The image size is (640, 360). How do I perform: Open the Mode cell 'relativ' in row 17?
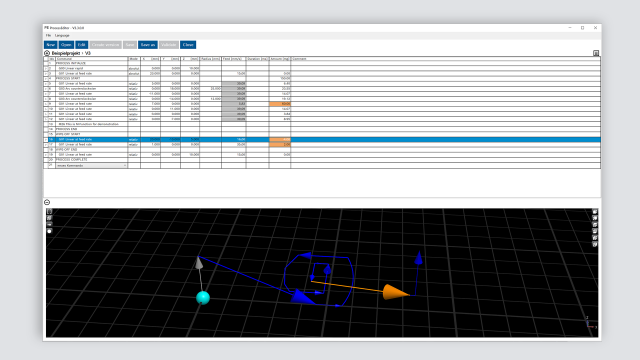134,144
